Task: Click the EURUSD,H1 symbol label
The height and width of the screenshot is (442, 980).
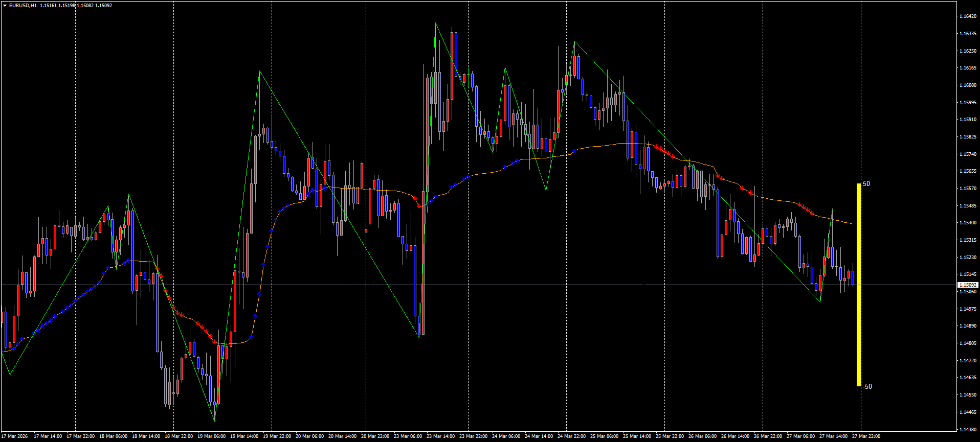Action: pos(23,6)
